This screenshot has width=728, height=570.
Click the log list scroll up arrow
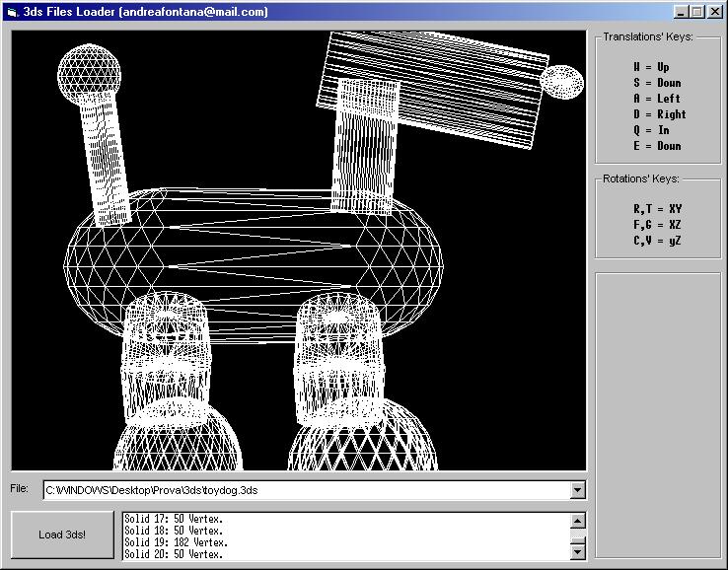tap(578, 520)
